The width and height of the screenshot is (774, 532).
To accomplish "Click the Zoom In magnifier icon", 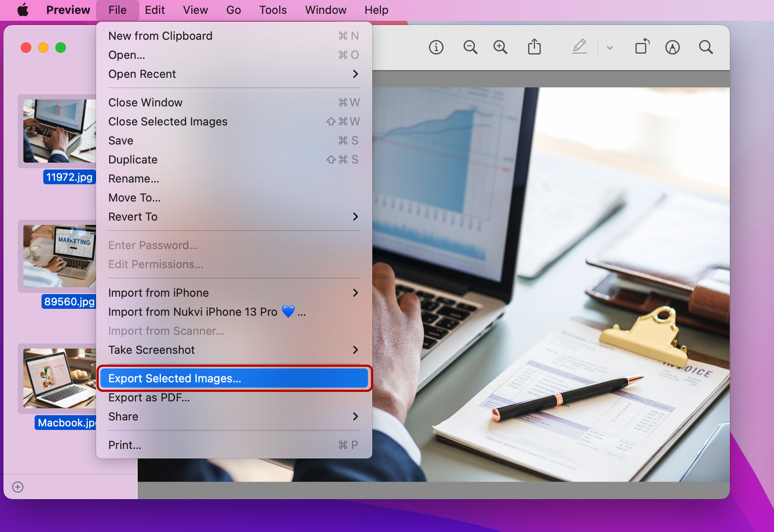I will point(500,47).
